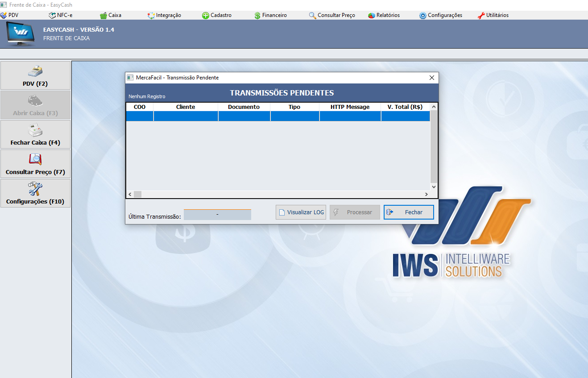This screenshot has height=378, width=588.
Task: Click the Utilitários wrench icon
Action: click(481, 15)
